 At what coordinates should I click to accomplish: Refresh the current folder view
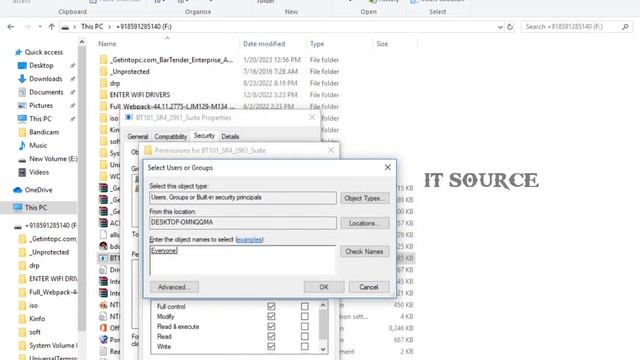pos(510,27)
